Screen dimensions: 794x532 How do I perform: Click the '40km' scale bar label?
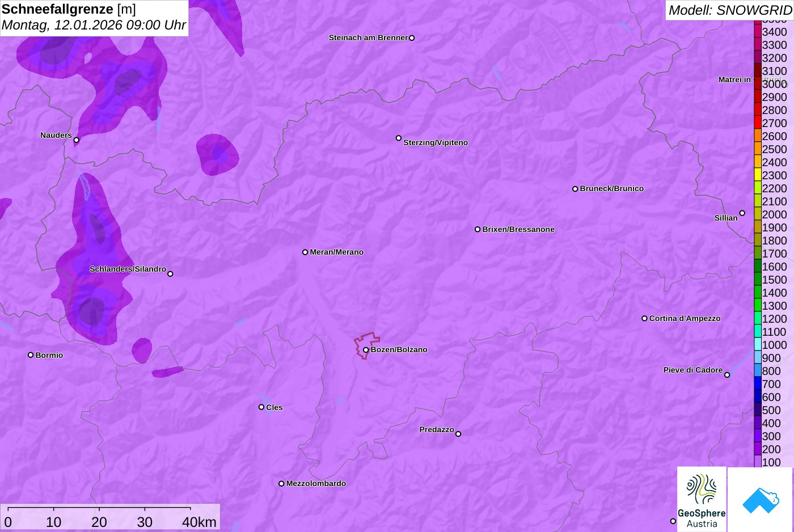(199, 522)
